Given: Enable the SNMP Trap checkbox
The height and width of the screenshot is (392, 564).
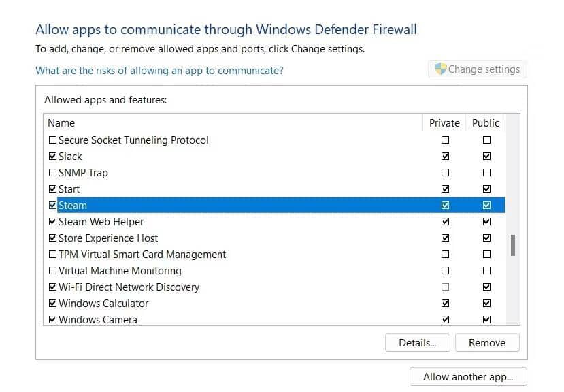Looking at the screenshot, I should tap(53, 173).
